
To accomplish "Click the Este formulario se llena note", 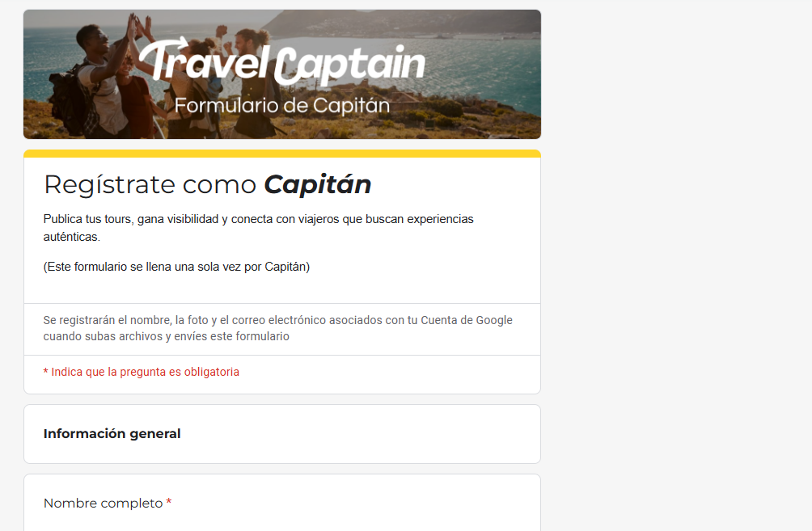I will click(176, 267).
